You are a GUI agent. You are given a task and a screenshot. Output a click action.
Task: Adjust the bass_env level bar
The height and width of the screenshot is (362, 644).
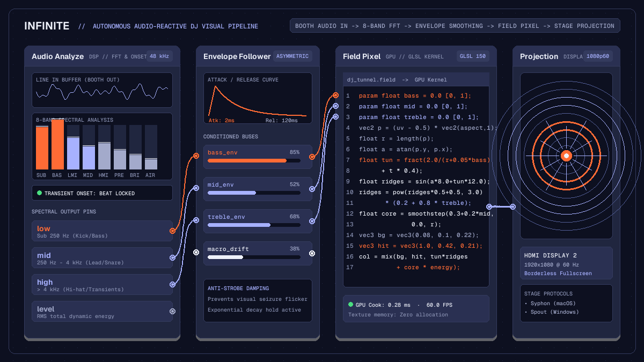click(254, 160)
